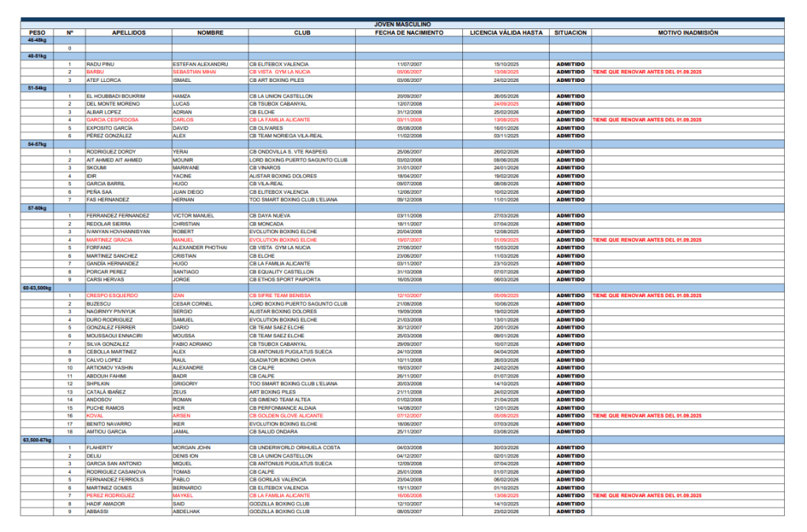807x532 pixels.
Task: Select the SITUACION column header
Action: [x=570, y=33]
